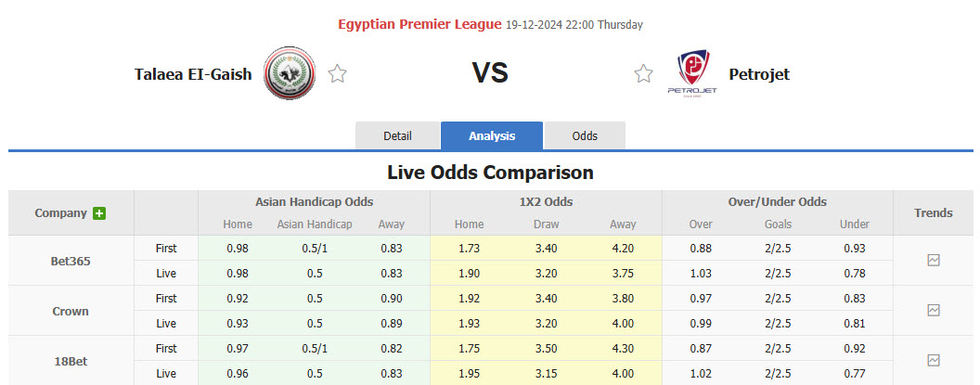Open Bet365 trends chart icon
The height and width of the screenshot is (385, 980).
tap(934, 261)
